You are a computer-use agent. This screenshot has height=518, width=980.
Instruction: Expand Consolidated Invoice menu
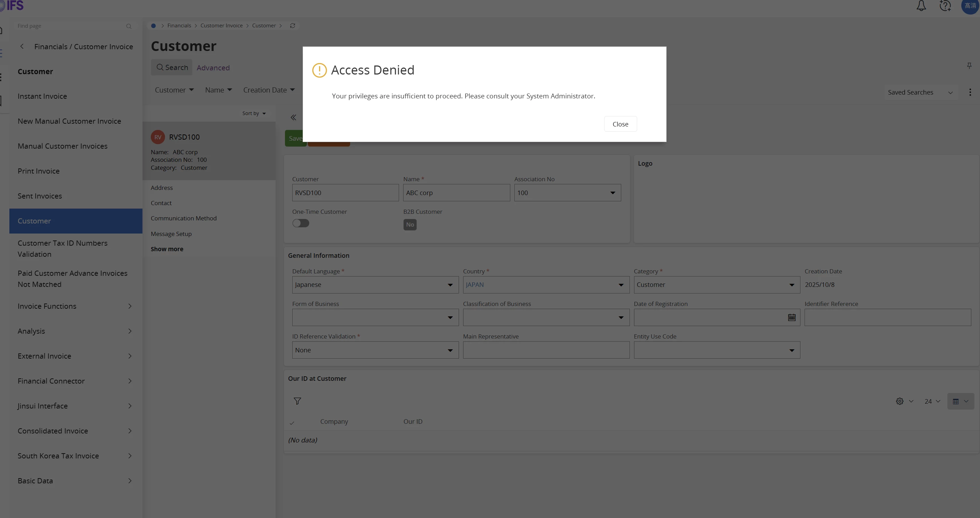pos(76,431)
